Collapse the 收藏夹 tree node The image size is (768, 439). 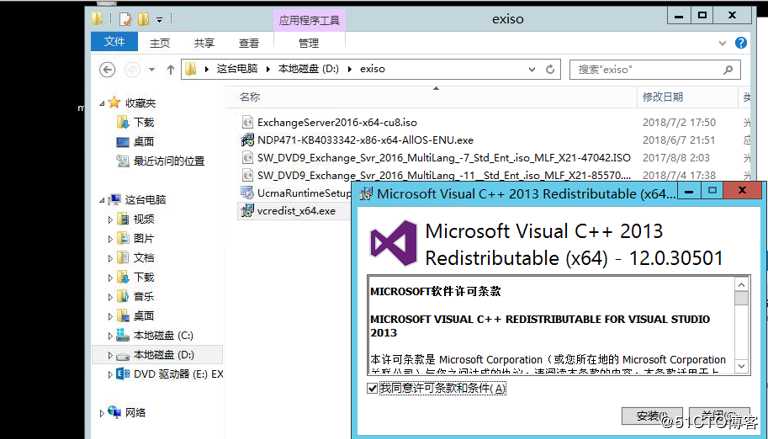[x=101, y=103]
